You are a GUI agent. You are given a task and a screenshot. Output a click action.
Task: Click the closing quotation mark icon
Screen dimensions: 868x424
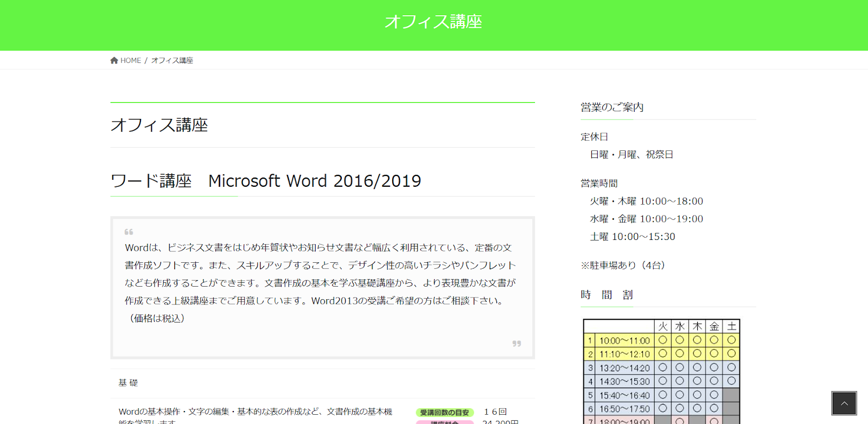tap(516, 344)
